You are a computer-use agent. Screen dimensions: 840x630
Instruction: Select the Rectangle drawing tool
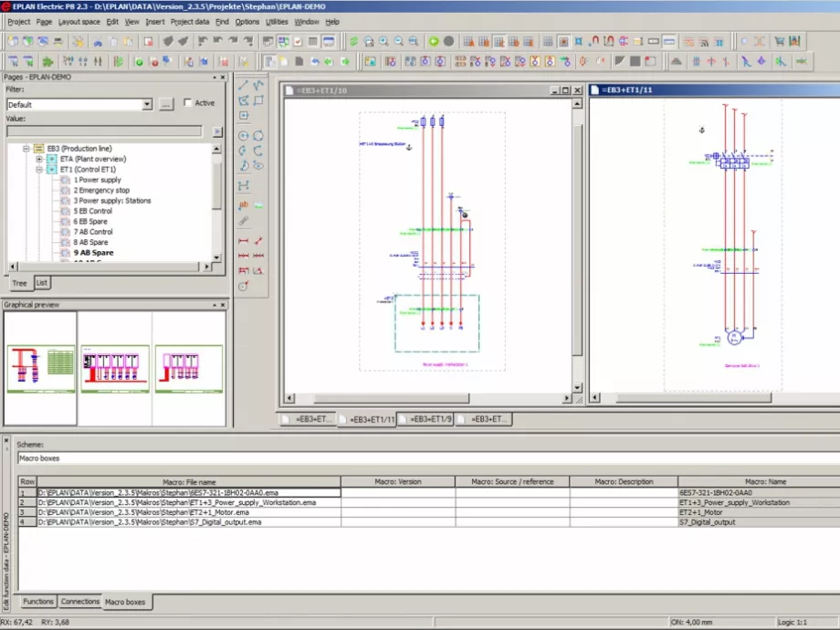click(x=258, y=100)
